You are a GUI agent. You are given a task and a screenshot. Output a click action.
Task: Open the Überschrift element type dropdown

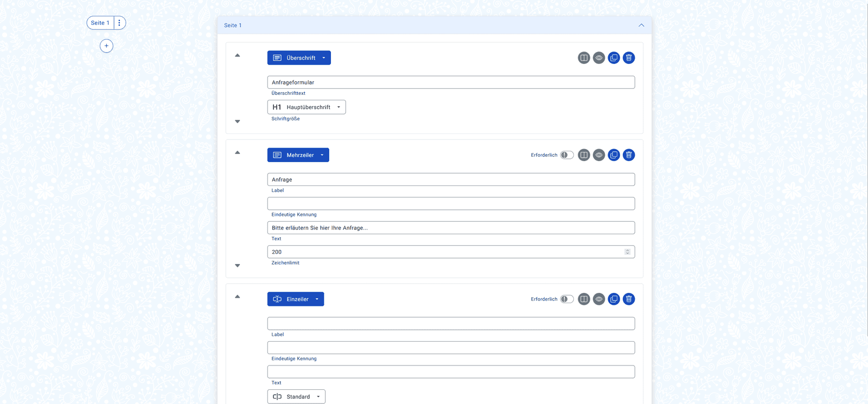299,58
